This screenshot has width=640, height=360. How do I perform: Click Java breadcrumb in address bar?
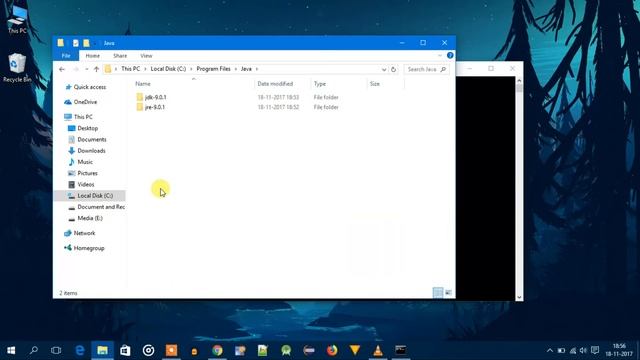246,69
